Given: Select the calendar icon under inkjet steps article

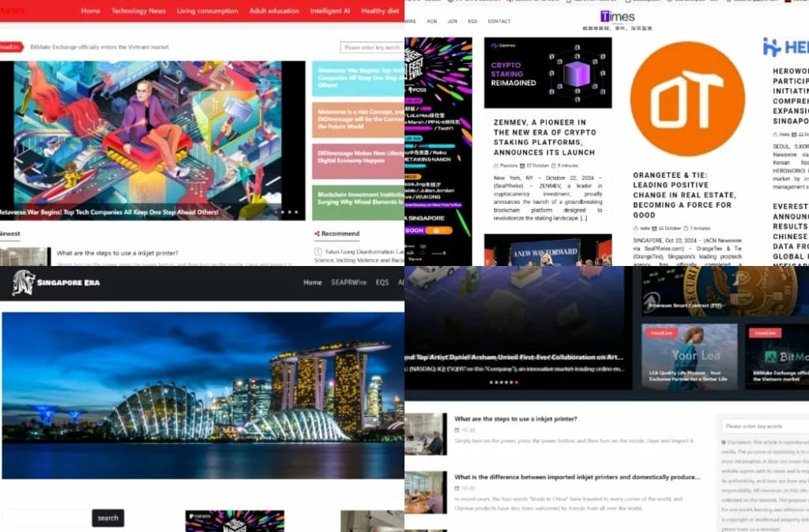Looking at the screenshot, I should (x=457, y=430).
